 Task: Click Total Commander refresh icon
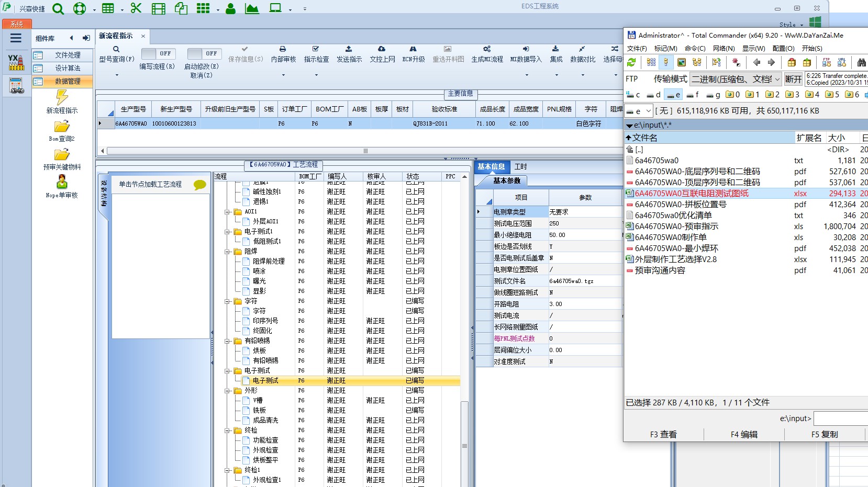(631, 62)
